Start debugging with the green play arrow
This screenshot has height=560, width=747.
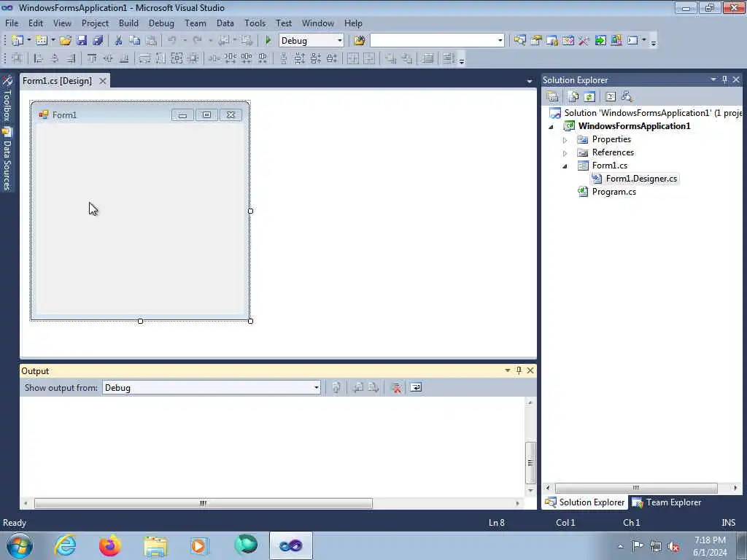pos(268,41)
